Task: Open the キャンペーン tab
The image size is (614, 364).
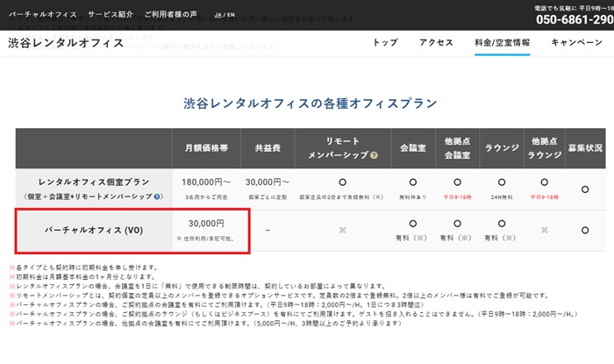Action: pos(576,42)
